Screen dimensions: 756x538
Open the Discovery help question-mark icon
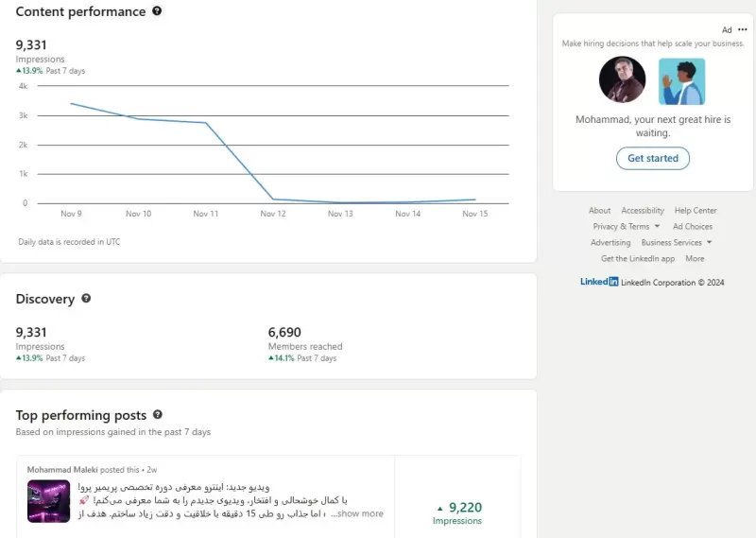click(86, 298)
